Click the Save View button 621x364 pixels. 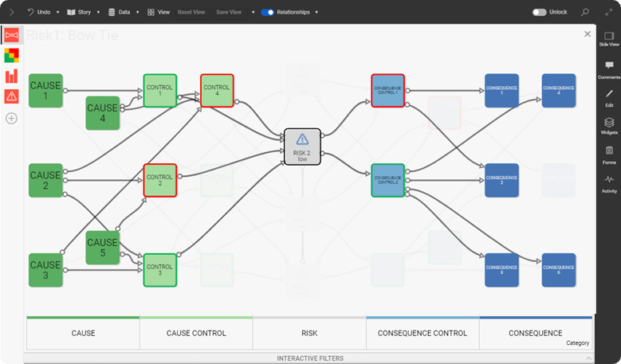pyautogui.click(x=229, y=13)
